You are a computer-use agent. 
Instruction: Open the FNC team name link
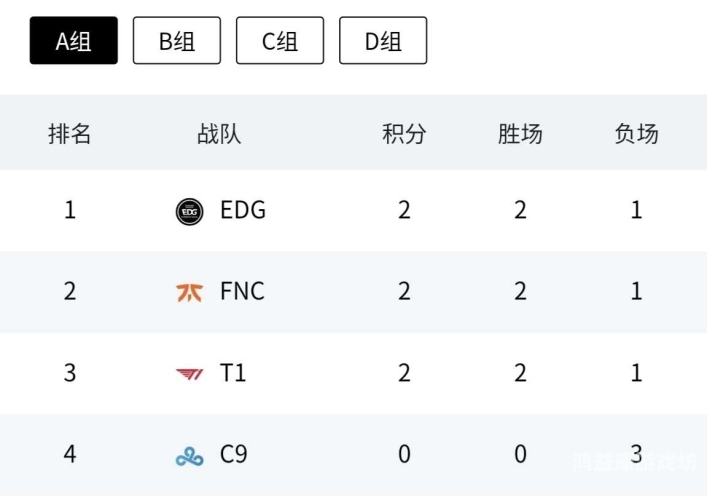(242, 291)
